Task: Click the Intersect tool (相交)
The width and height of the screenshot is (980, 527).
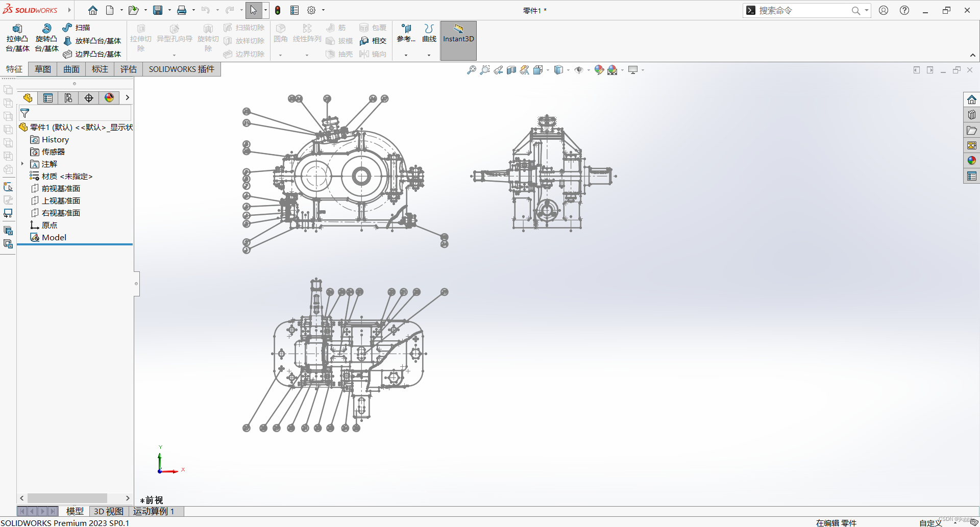Action: point(373,41)
